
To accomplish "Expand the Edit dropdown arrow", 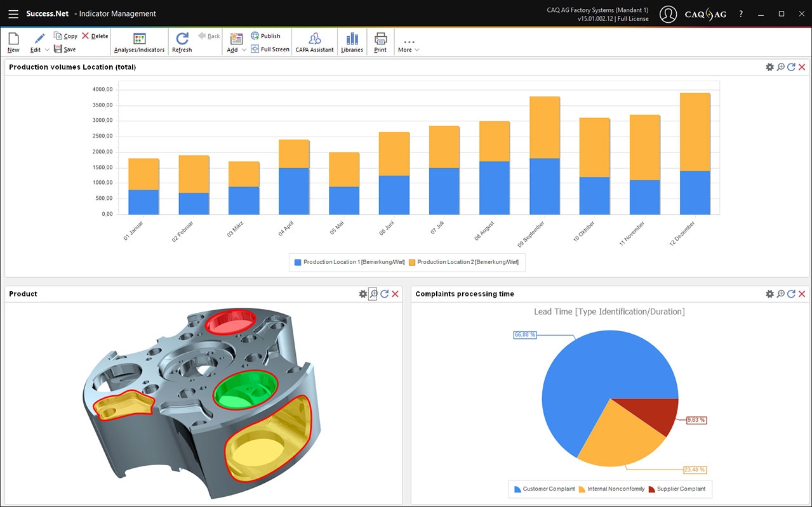I will click(x=48, y=50).
